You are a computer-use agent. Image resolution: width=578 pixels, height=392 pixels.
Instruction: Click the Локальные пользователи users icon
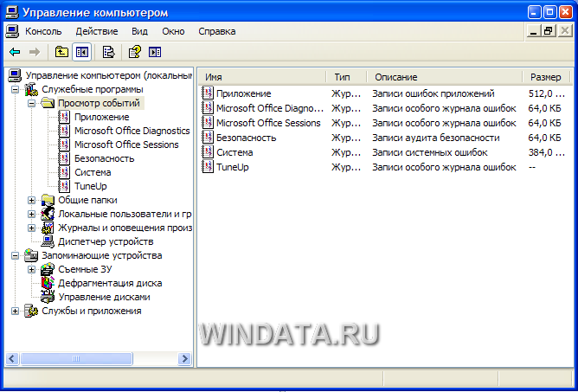[x=48, y=214]
